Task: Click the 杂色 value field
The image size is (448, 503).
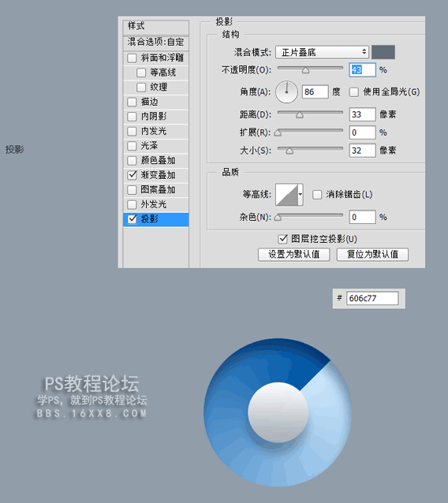Action: pos(362,217)
